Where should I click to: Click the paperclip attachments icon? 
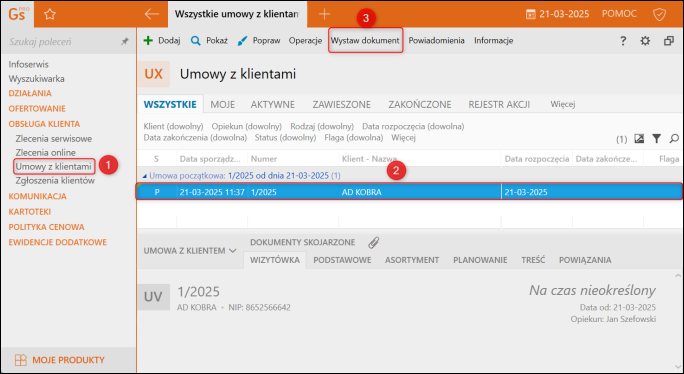pos(373,243)
